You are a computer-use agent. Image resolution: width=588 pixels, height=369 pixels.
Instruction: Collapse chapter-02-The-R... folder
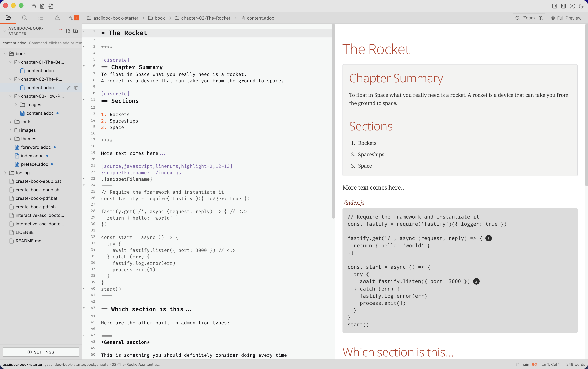tap(11, 79)
